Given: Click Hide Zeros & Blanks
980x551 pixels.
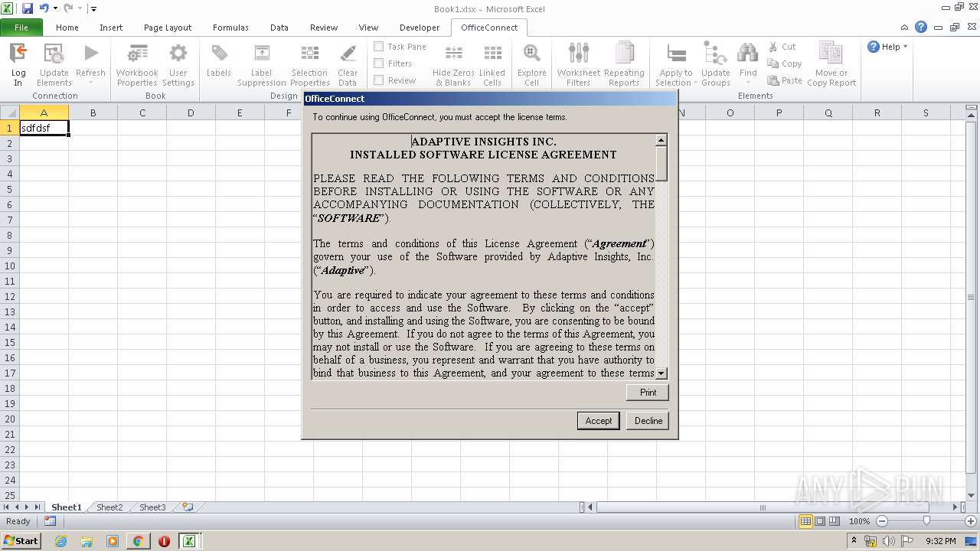Looking at the screenshot, I should click(x=453, y=64).
